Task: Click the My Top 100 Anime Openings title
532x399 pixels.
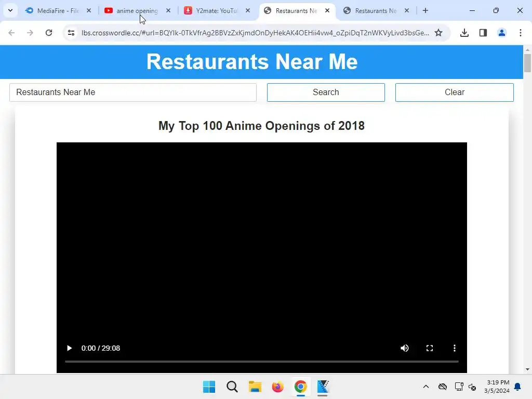Action: pyautogui.click(x=262, y=126)
